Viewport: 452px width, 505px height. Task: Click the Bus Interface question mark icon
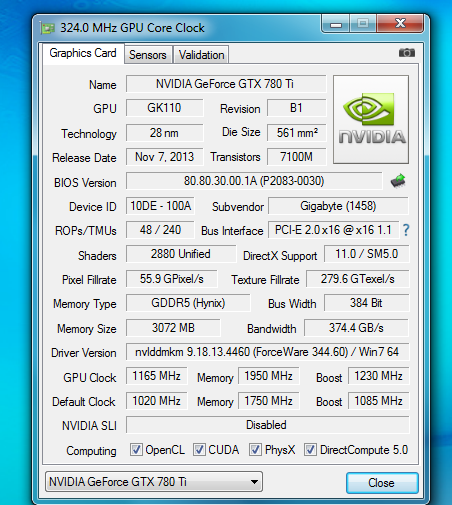point(406,230)
